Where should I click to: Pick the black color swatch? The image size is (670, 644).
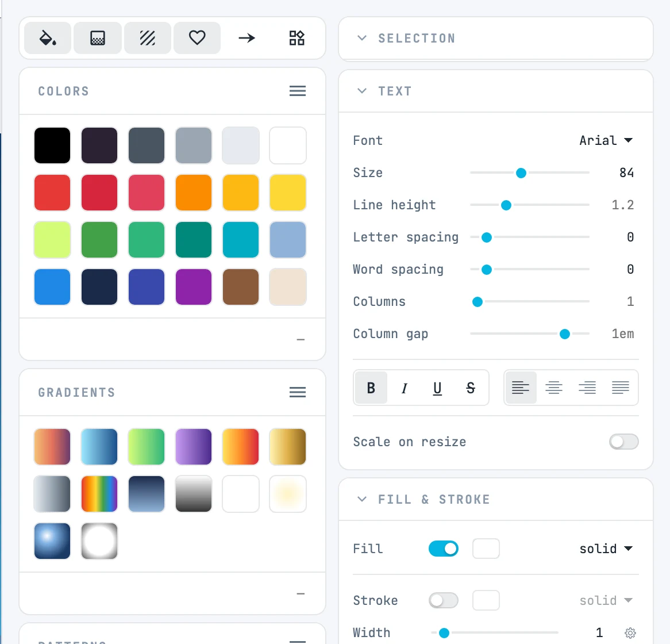click(52, 145)
